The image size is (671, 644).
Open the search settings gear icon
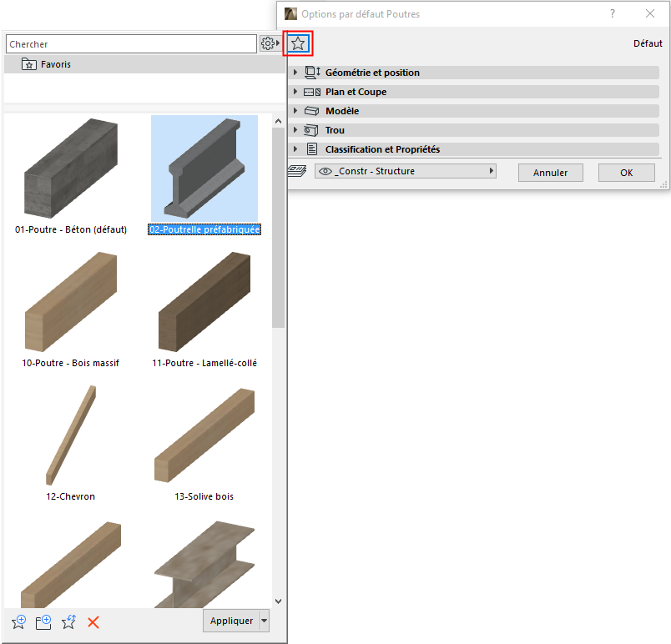269,43
